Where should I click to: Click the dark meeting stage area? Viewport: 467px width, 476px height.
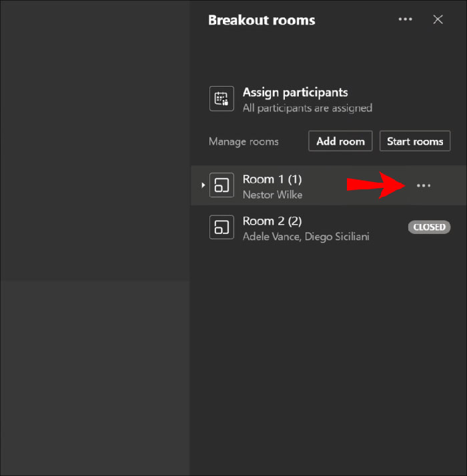[x=95, y=200]
